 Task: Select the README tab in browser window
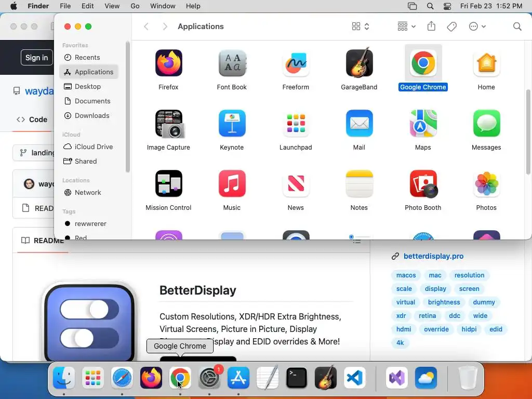click(x=42, y=241)
